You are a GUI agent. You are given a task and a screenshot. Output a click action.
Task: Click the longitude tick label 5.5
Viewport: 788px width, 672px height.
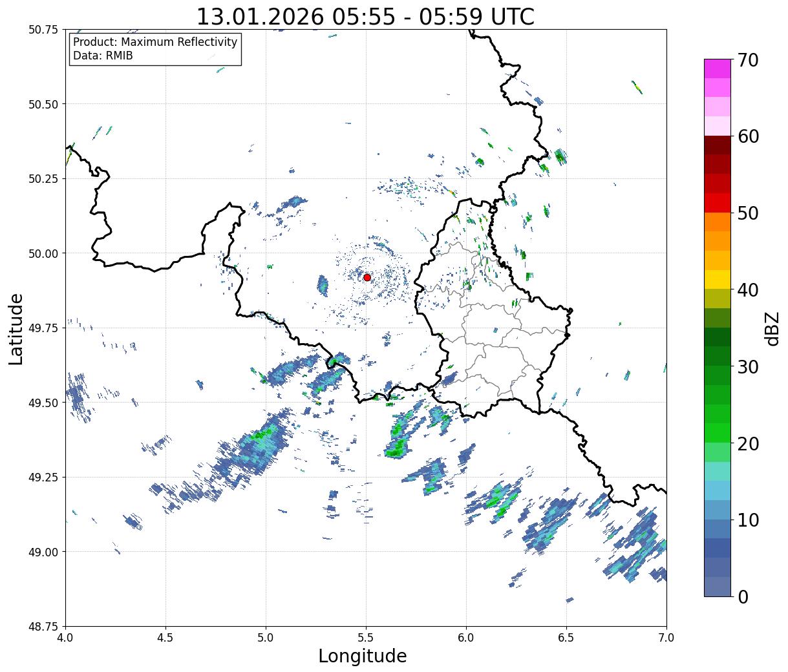click(x=366, y=637)
